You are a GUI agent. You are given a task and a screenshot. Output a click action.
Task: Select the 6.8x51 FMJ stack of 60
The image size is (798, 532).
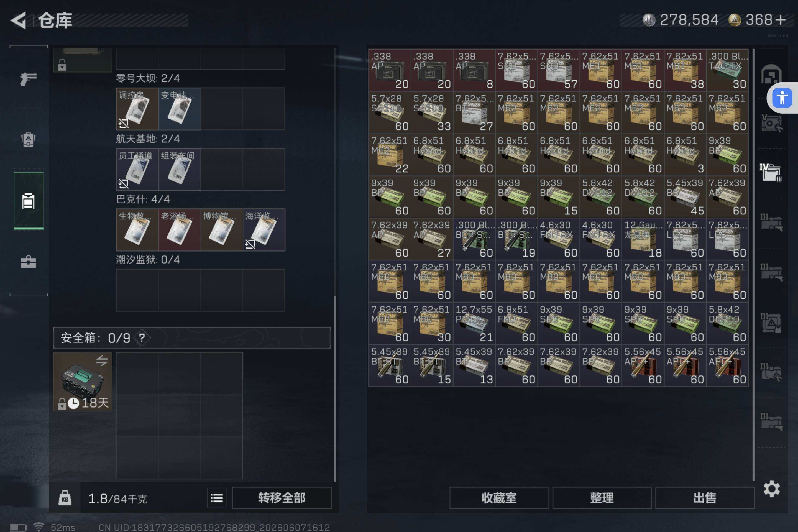[x=516, y=323]
